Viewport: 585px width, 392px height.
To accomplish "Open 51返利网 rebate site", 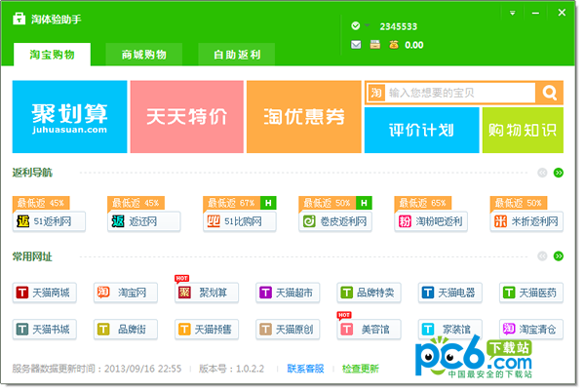I will pyautogui.click(x=49, y=221).
